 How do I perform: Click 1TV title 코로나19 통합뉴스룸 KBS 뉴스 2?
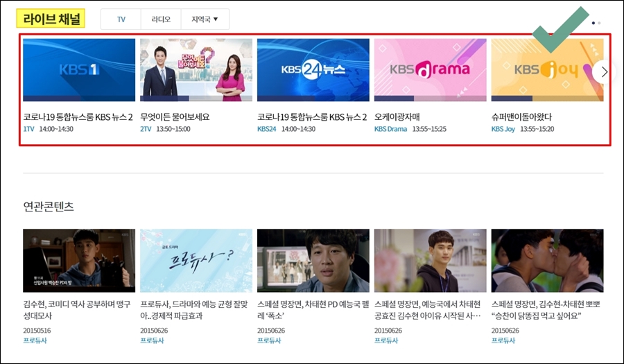[x=78, y=117]
